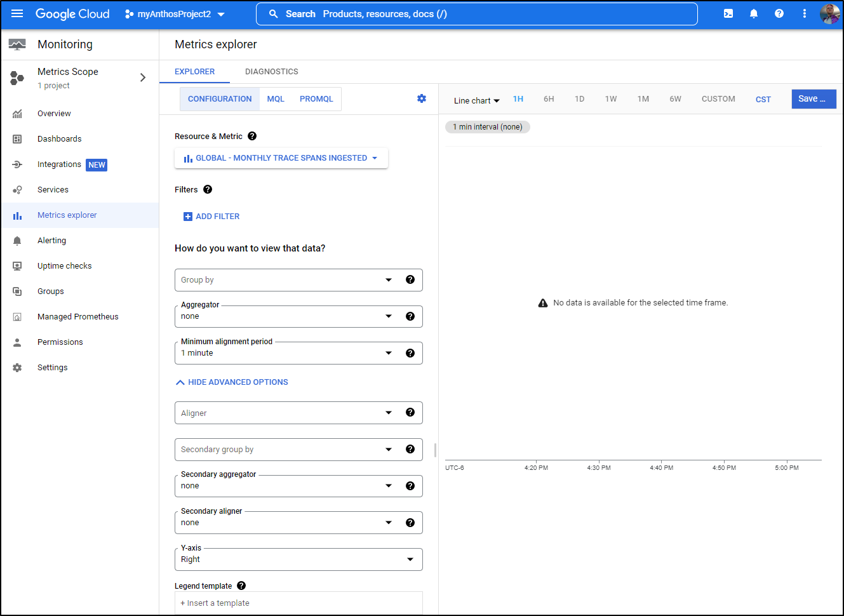Viewport: 844px width, 616px height.
Task: Set time range to 1H
Action: (518, 99)
